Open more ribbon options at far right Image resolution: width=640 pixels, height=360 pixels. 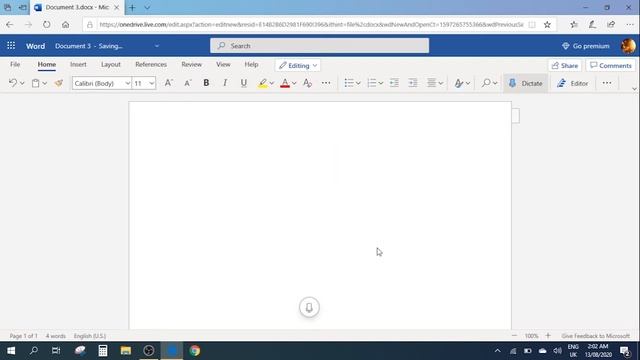tap(607, 83)
